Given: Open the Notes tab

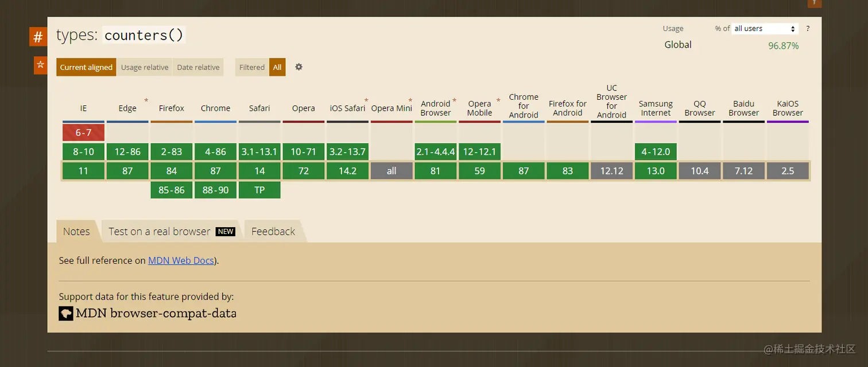Looking at the screenshot, I should pyautogui.click(x=76, y=231).
